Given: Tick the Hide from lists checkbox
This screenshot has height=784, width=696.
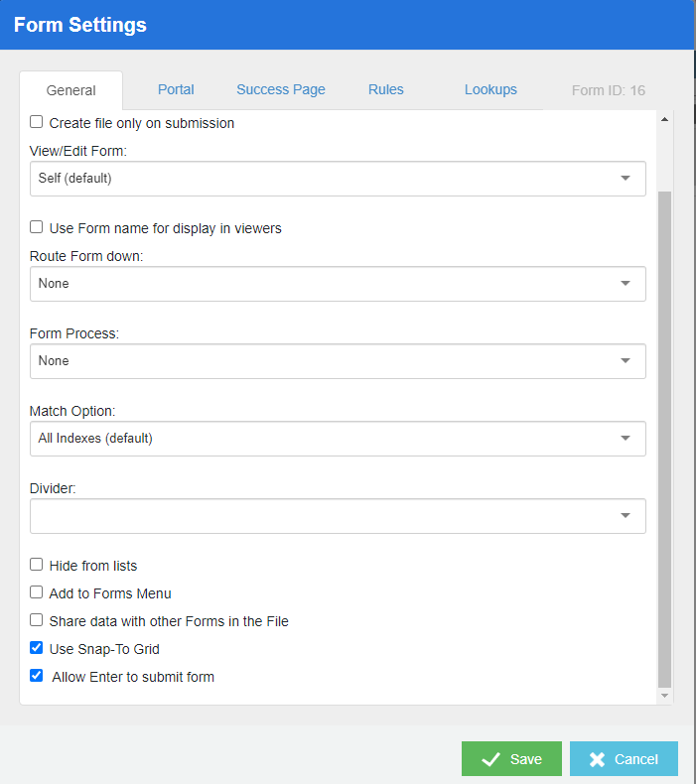Looking at the screenshot, I should point(37,566).
